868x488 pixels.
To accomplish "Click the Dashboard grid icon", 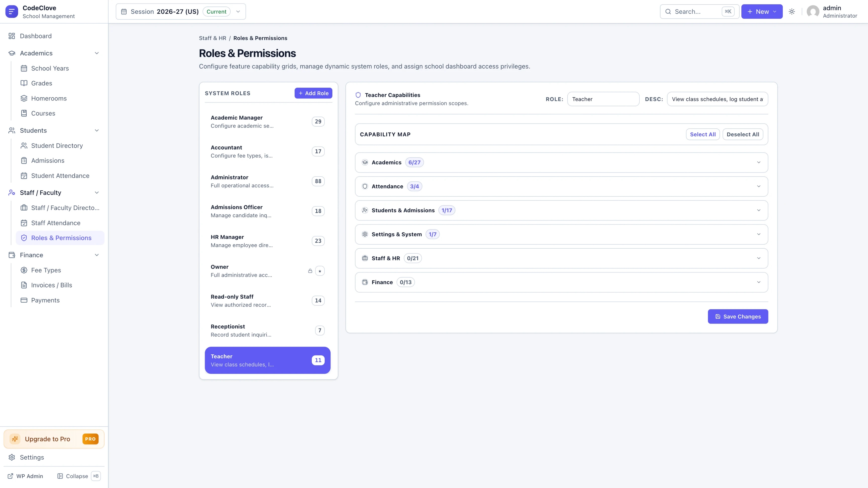I will click(12, 36).
